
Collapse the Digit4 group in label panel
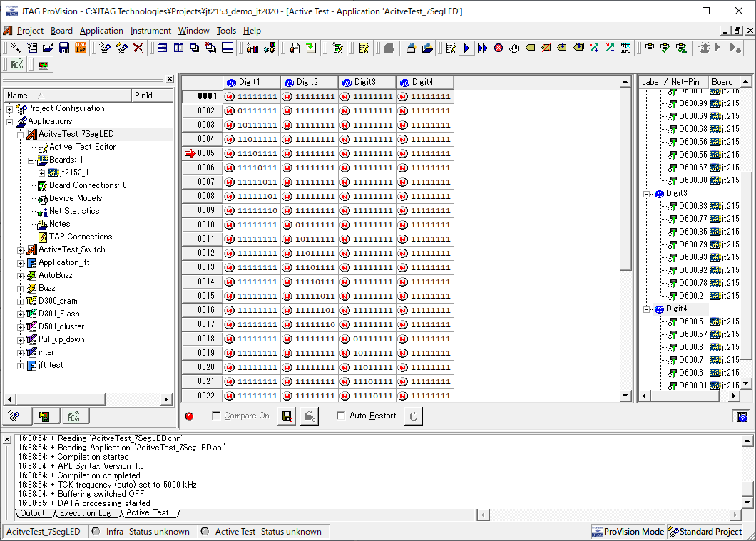[647, 309]
